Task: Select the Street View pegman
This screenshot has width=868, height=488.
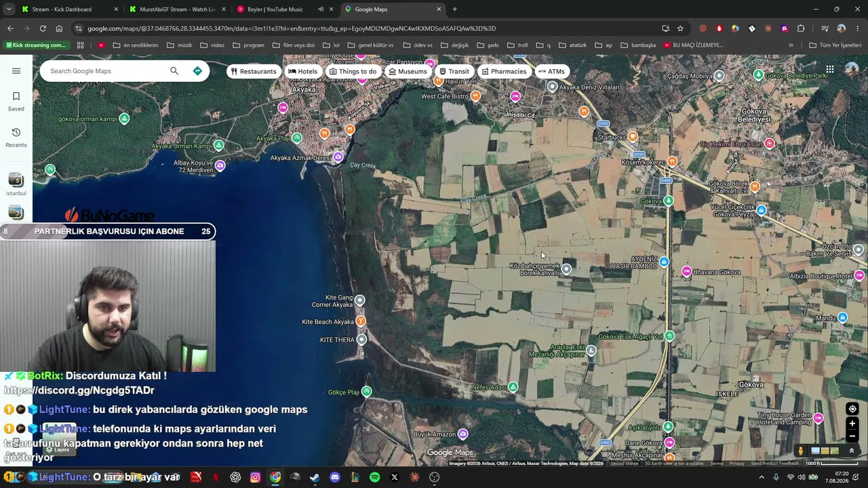Action: (801, 451)
